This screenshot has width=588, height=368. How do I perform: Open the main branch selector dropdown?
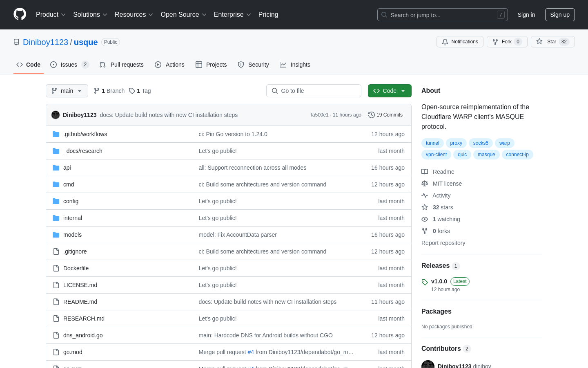tap(67, 91)
